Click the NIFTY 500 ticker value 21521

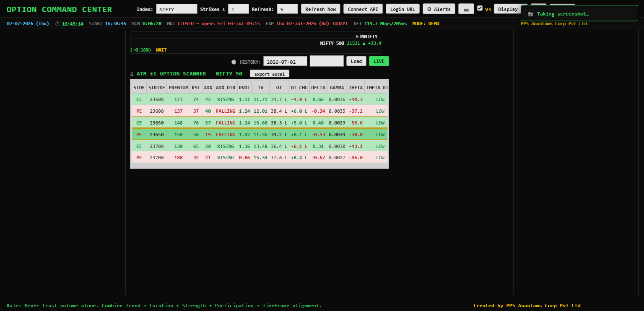point(353,43)
